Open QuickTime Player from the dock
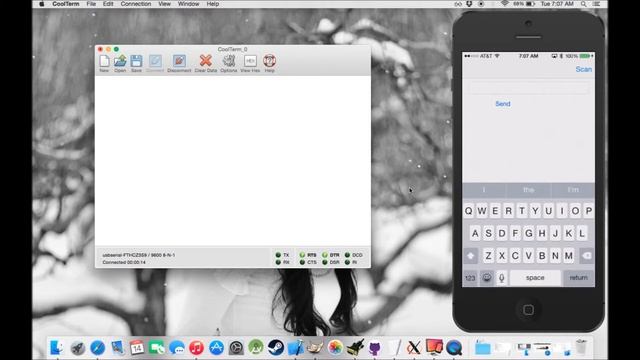This screenshot has width=640, height=360. (x=454, y=348)
